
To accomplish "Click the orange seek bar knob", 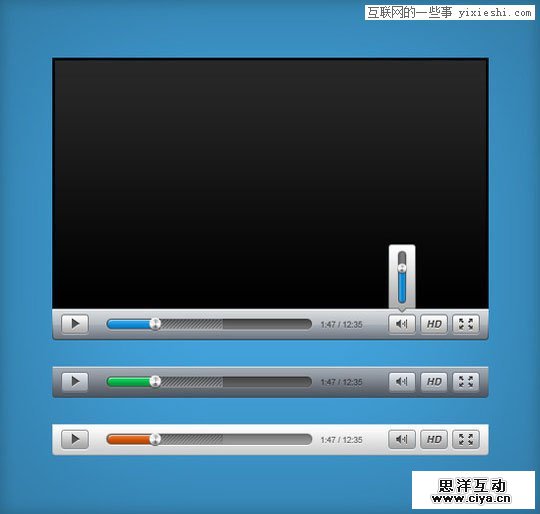I will point(155,439).
